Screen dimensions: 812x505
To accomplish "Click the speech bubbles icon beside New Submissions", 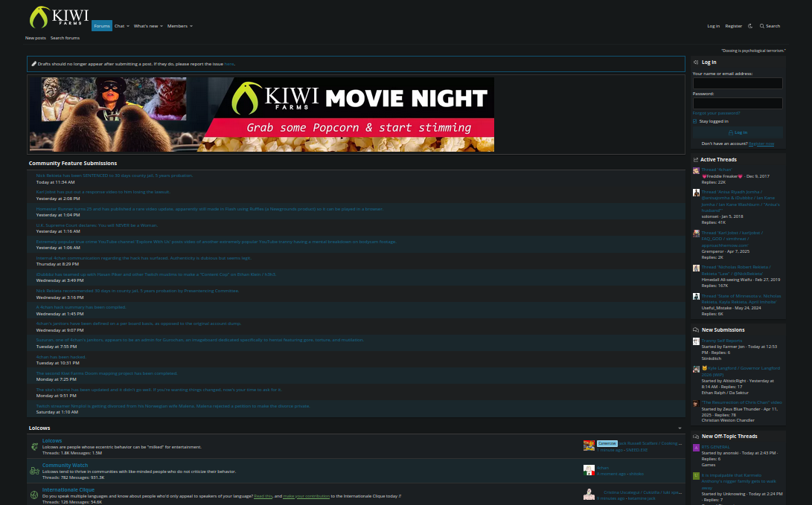I will pos(696,329).
